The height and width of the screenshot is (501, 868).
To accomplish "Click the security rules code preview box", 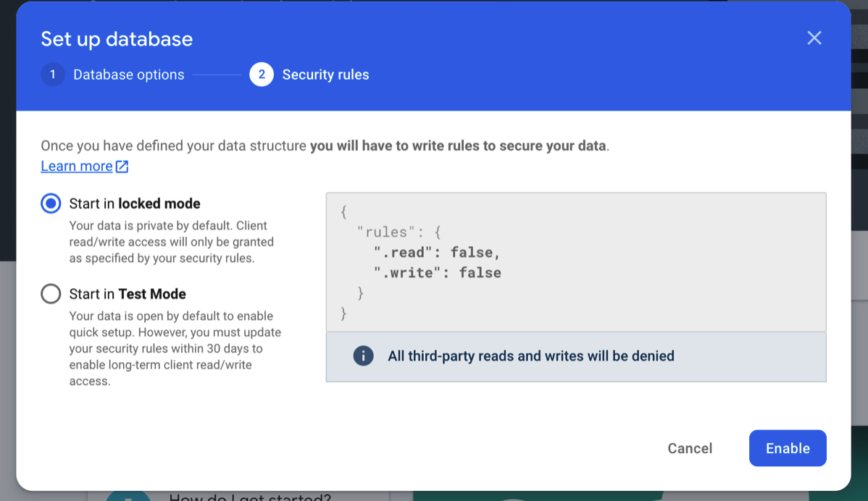I will click(x=576, y=262).
